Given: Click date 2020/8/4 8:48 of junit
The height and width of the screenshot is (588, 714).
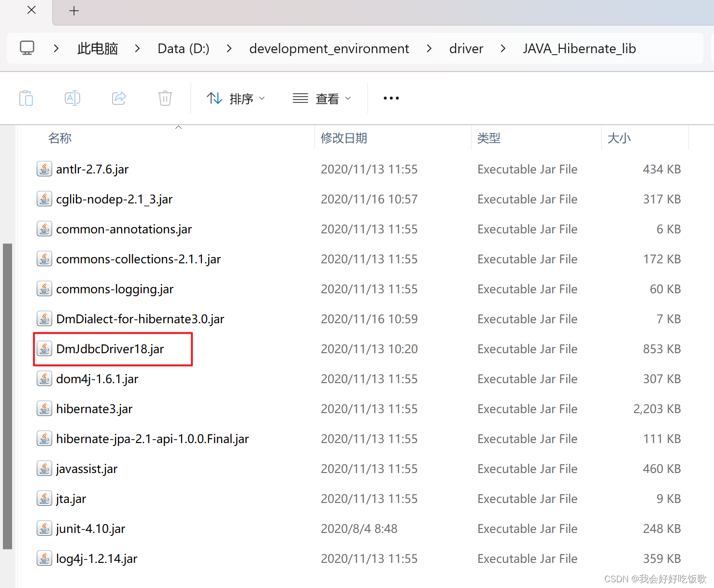Looking at the screenshot, I should coord(359,529).
